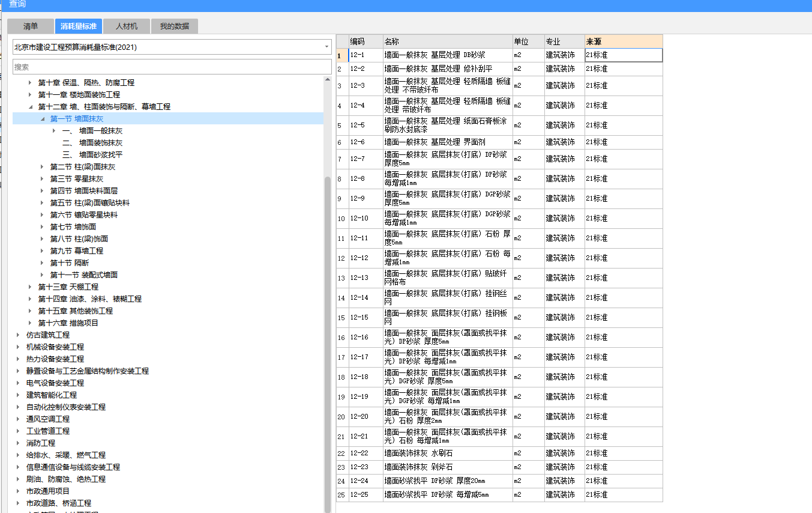812x513 pixels.
Task: Select 通风空调工程 tree item
Action: click(48, 419)
